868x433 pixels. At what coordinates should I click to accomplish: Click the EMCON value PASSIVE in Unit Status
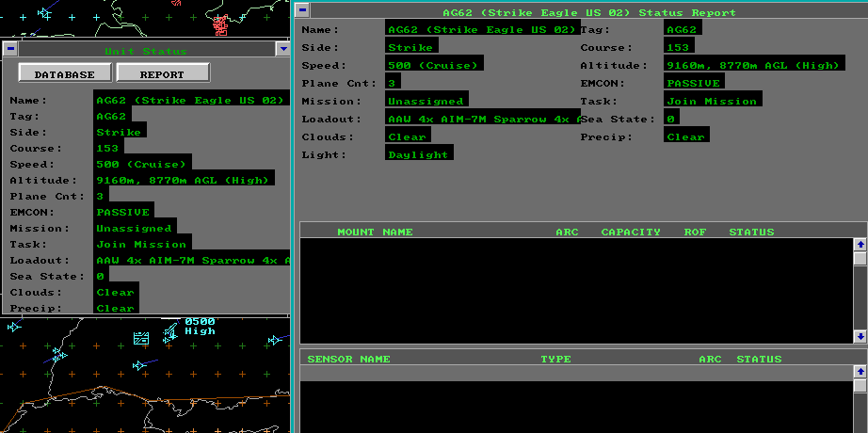pyautogui.click(x=124, y=213)
